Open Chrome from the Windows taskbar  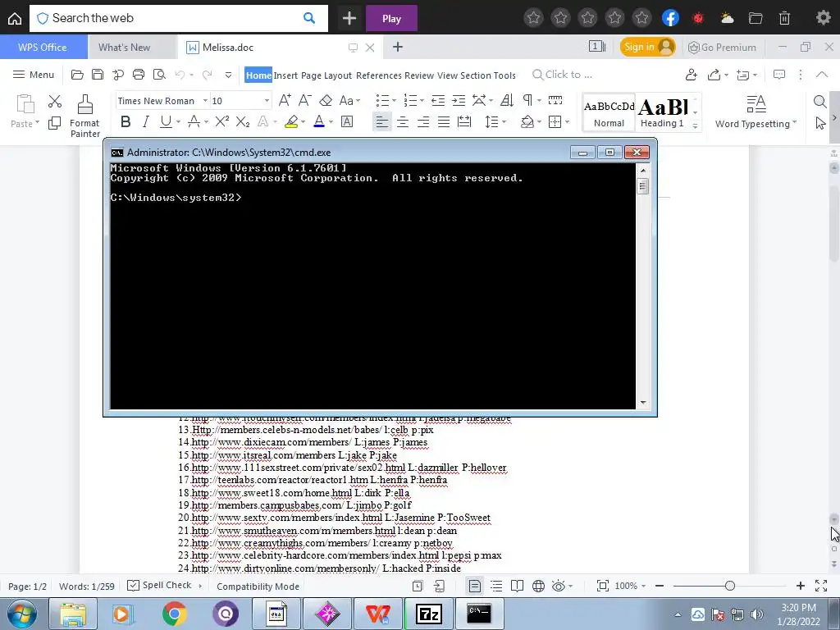pos(174,614)
